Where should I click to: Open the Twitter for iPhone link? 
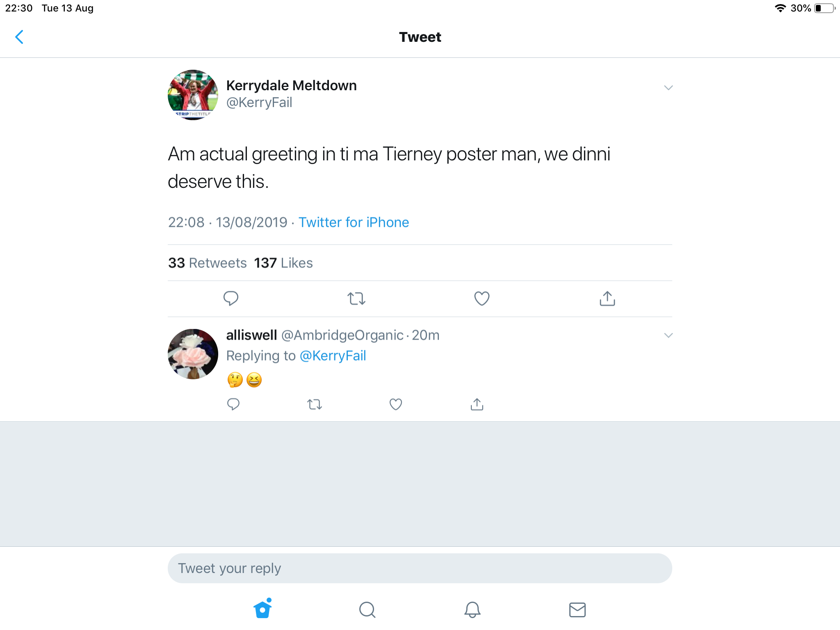click(354, 222)
